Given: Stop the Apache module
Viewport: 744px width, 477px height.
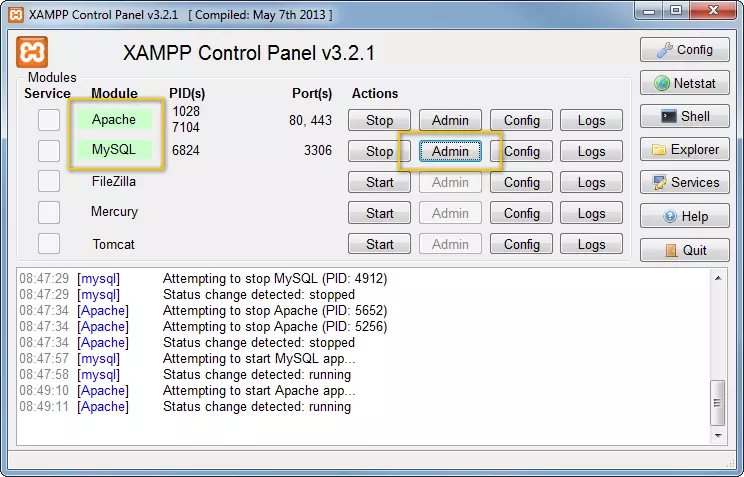Looking at the screenshot, I should point(379,120).
